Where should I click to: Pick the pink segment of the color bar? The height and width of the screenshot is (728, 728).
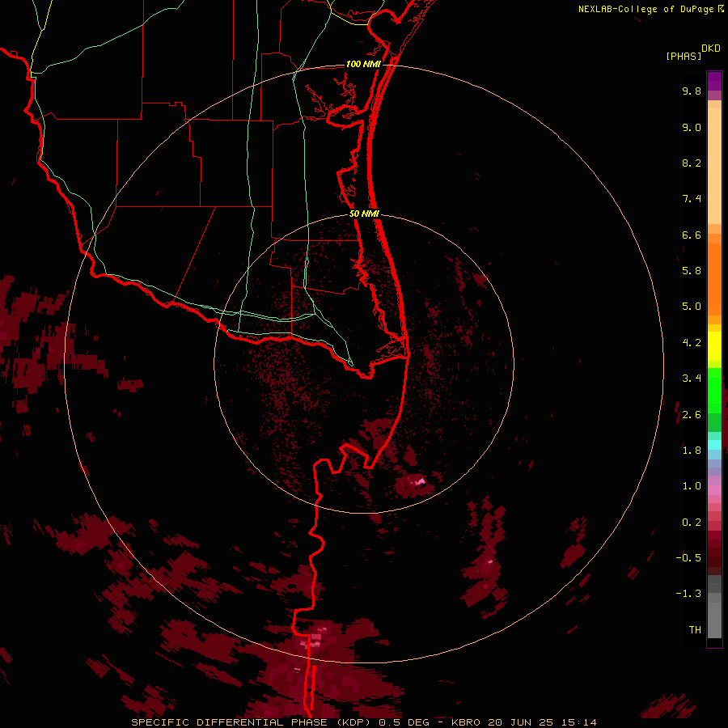(714, 490)
